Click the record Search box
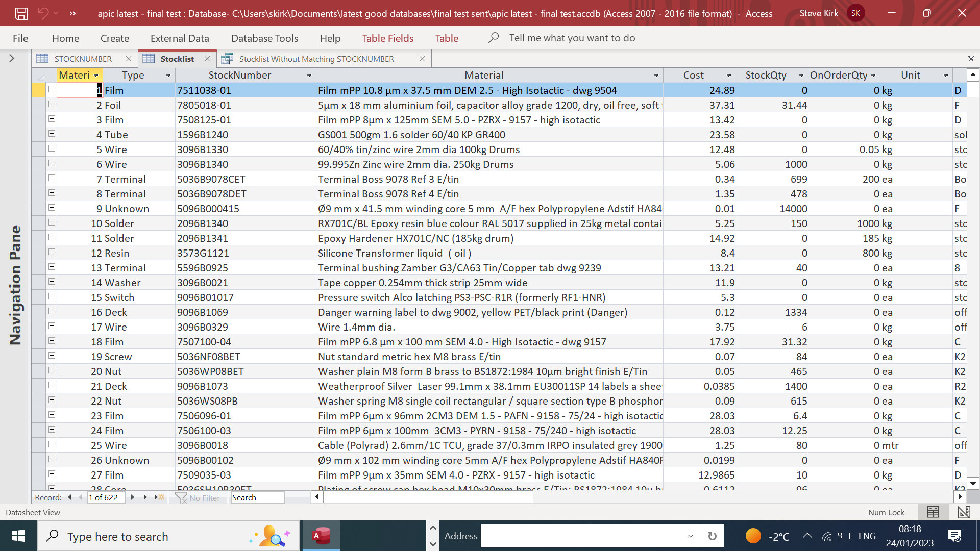The width and height of the screenshot is (980, 551). (x=257, y=498)
